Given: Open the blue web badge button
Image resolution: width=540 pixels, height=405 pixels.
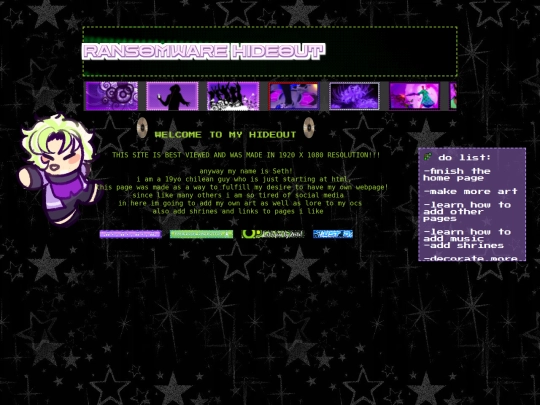Looking at the screenshot, I should [333, 234].
